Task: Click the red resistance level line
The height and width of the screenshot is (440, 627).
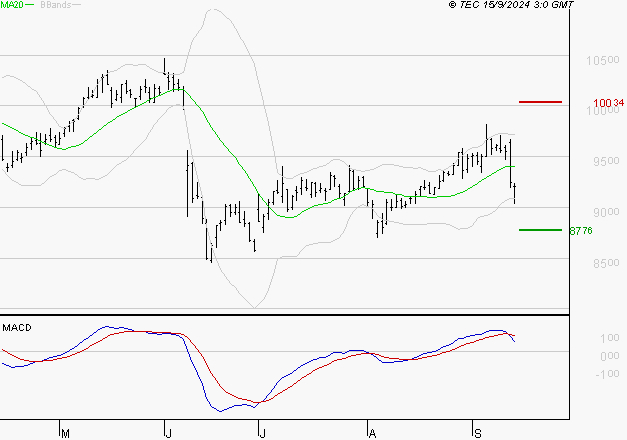Action: [x=540, y=102]
